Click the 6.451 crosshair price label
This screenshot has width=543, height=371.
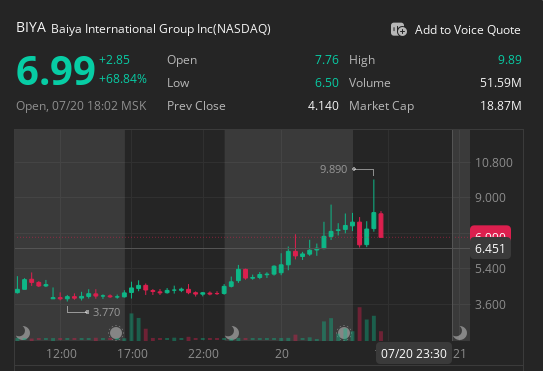coord(490,249)
